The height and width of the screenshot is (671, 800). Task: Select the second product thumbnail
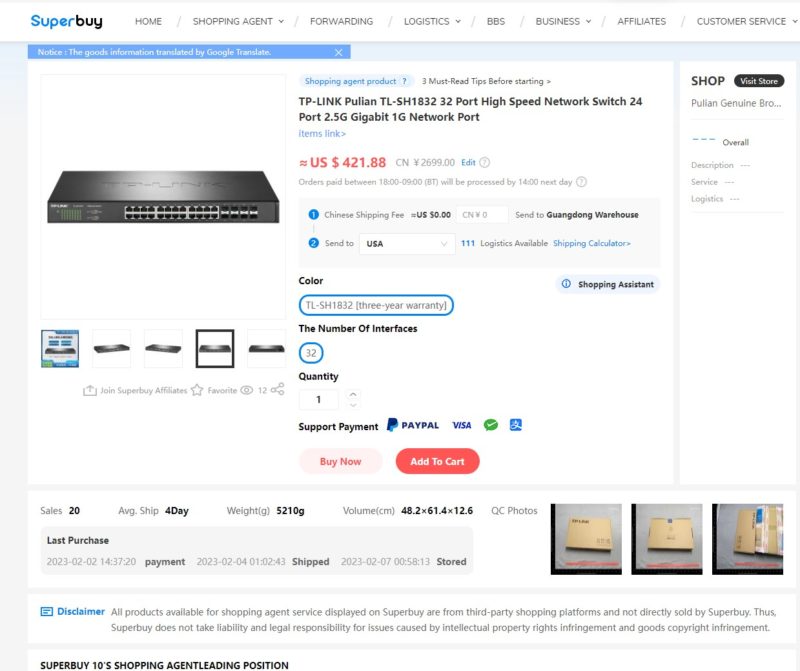pyautogui.click(x=112, y=349)
